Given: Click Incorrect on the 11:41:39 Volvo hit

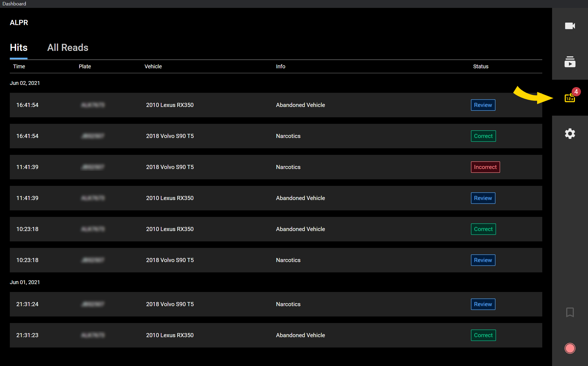Looking at the screenshot, I should pos(485,167).
